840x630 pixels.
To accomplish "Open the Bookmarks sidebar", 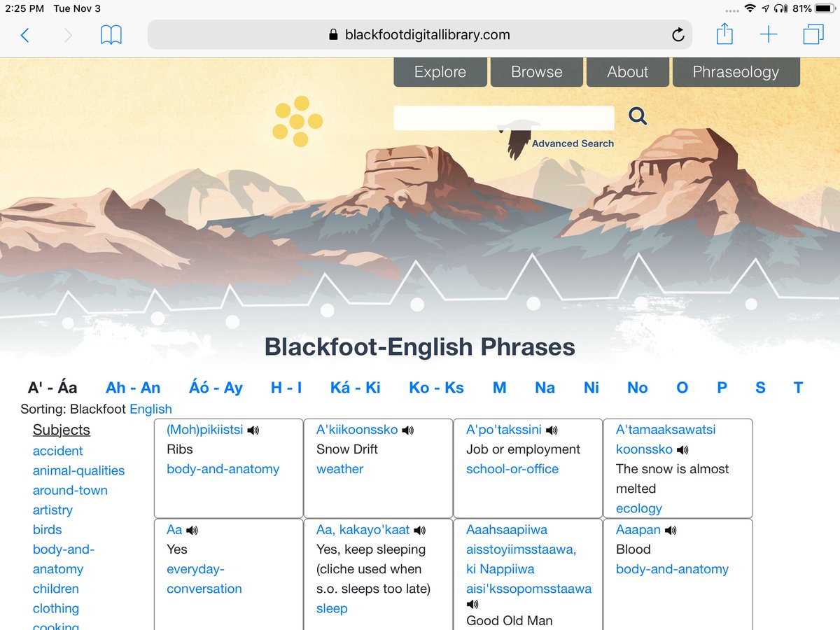I will tap(111, 34).
